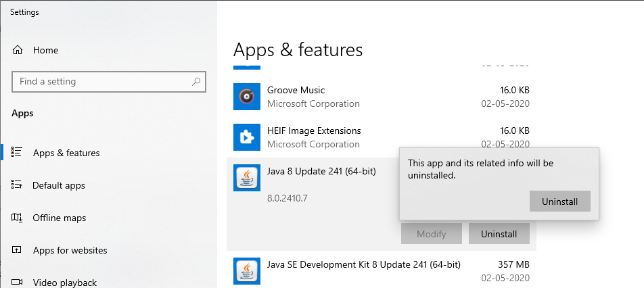Click the greyed Modify button
Viewport: 644px width, 288px height.
pos(432,234)
